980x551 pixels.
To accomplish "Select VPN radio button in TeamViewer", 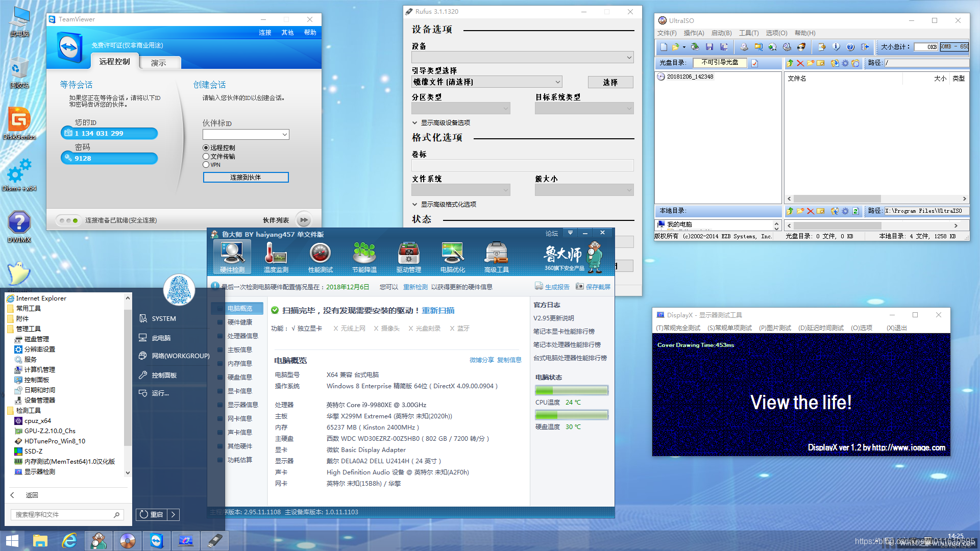I will [x=206, y=164].
